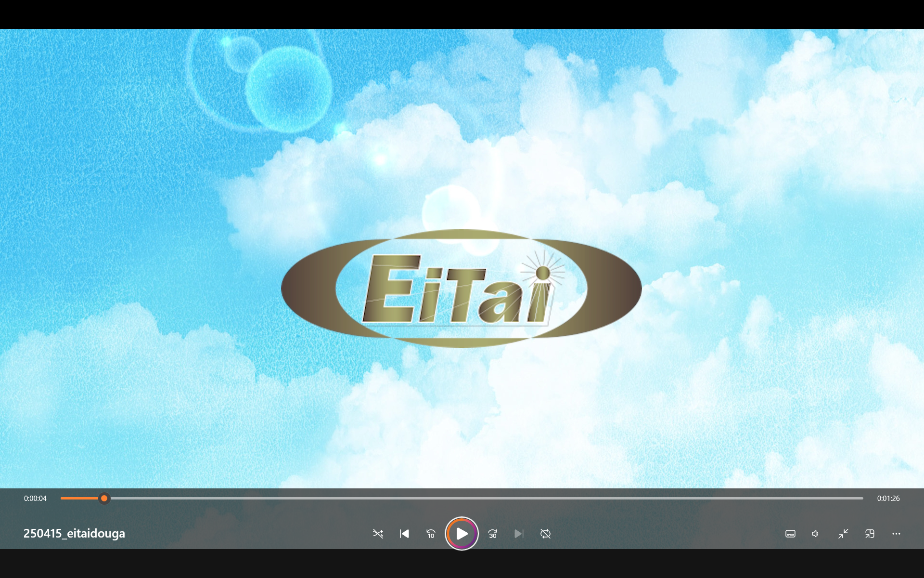Viewport: 924px width, 578px height.
Task: Skip forward 30 seconds
Action: click(493, 534)
